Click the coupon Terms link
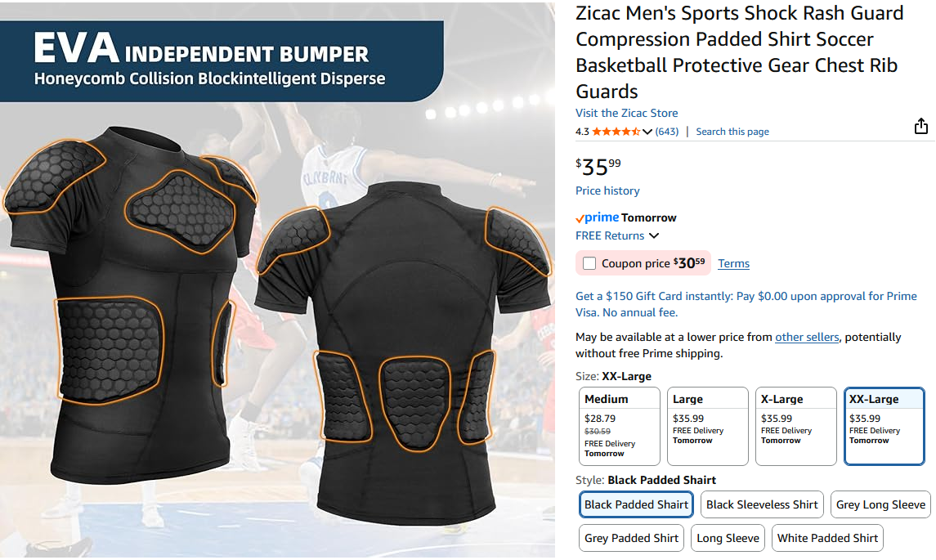This screenshot has height=560, width=936. tap(733, 263)
